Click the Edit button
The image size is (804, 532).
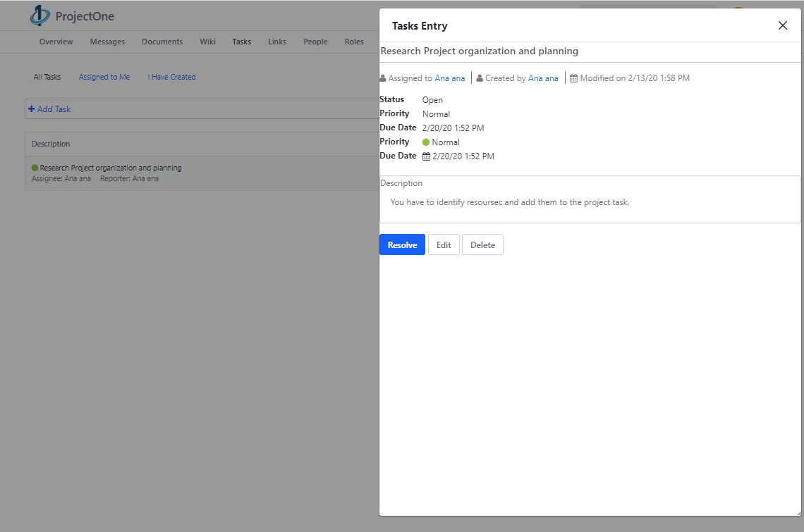[444, 245]
